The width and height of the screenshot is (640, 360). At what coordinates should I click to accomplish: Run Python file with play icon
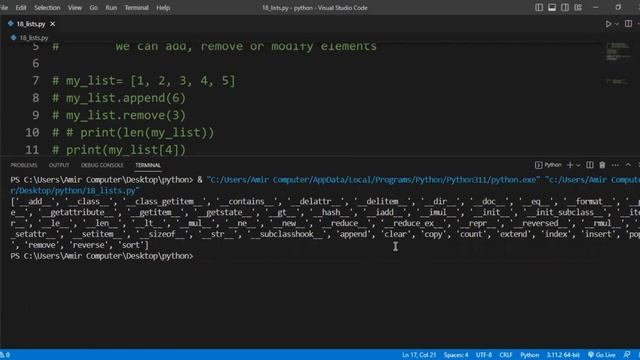point(608,24)
